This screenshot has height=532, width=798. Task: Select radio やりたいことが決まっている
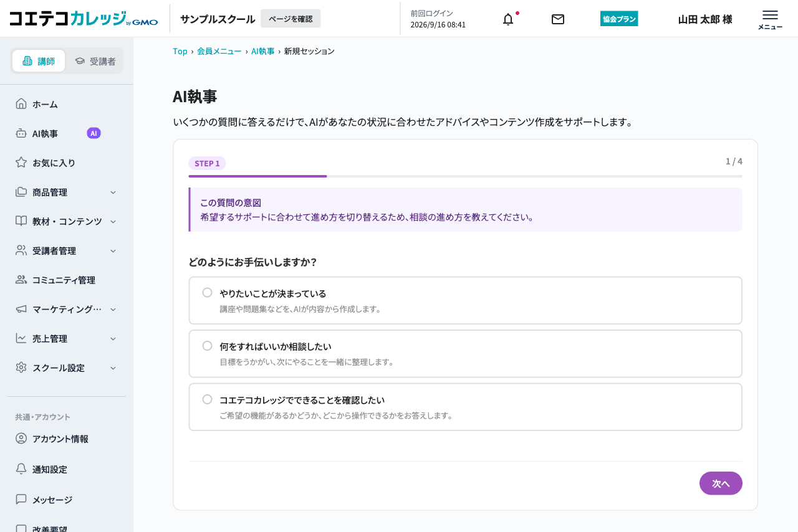[x=208, y=292]
